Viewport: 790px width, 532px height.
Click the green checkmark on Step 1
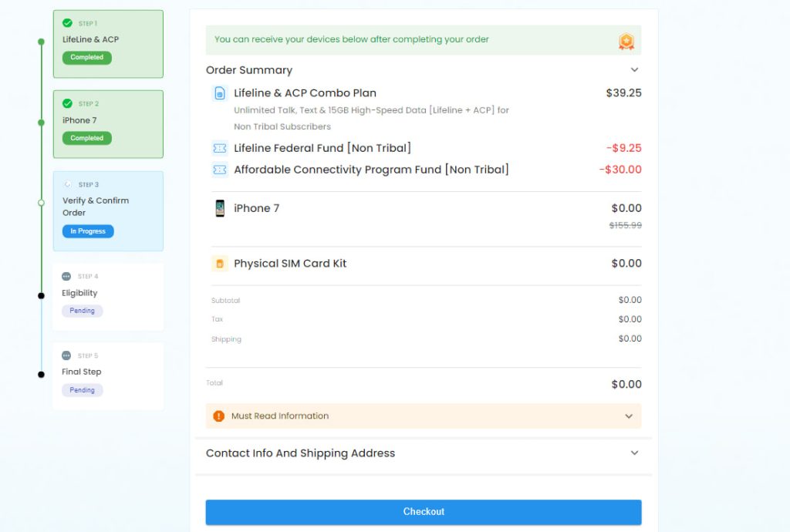[x=68, y=23]
